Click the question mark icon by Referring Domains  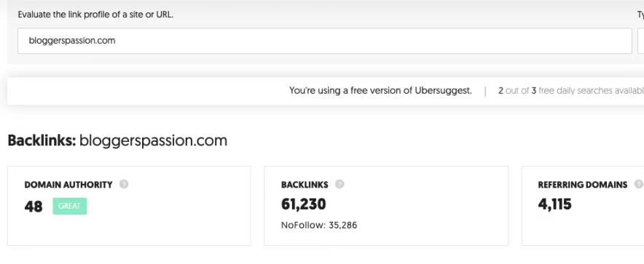638,184
